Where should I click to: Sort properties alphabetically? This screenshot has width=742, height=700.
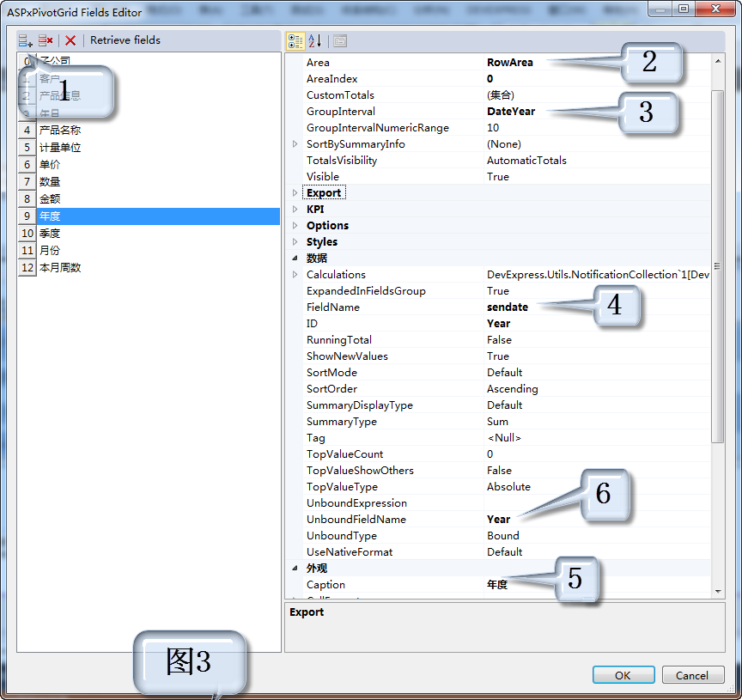314,41
